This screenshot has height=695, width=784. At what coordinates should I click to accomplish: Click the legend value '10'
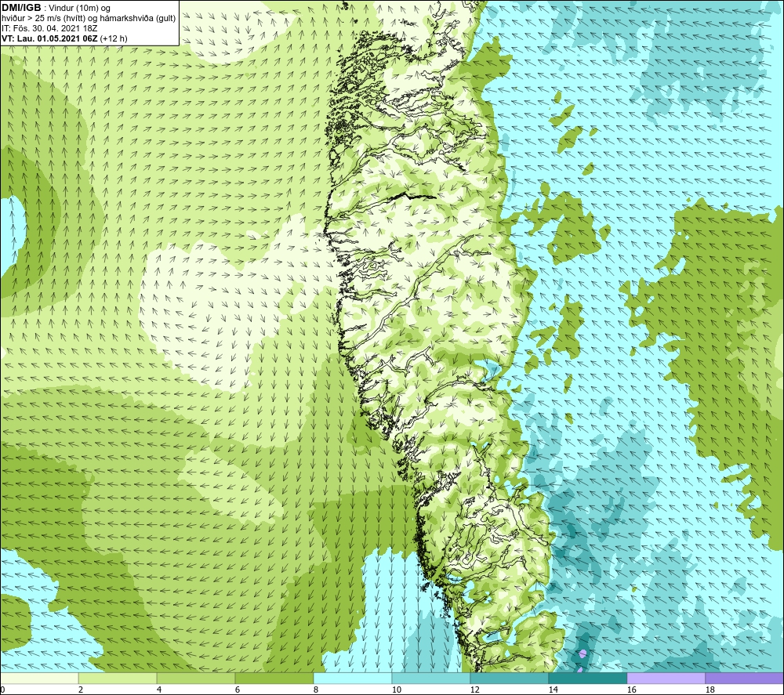[x=397, y=690]
